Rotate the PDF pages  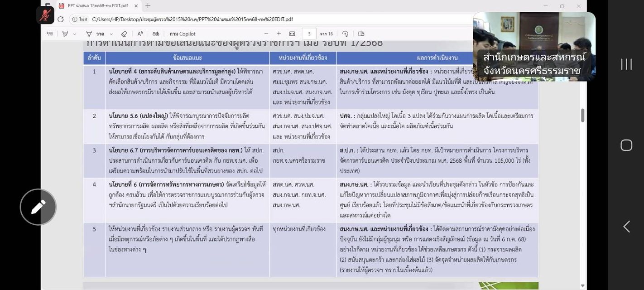pyautogui.click(x=345, y=33)
